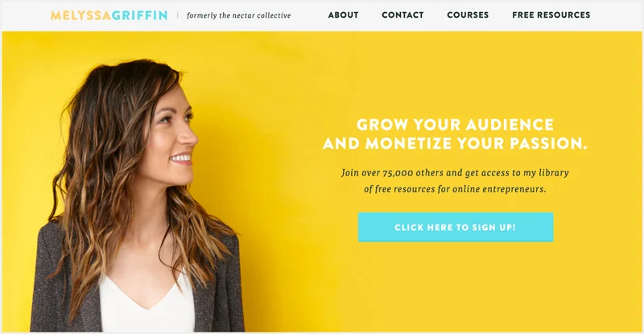This screenshot has width=644, height=334.
Task: Click the 'AND MONETIZE YOUR PASSION.' headline line
Action: coord(455,143)
